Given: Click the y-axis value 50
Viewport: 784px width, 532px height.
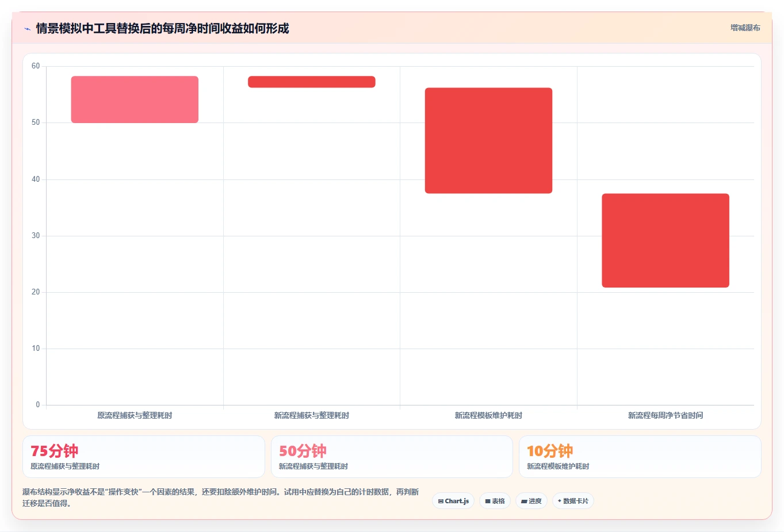Looking at the screenshot, I should pyautogui.click(x=36, y=123).
